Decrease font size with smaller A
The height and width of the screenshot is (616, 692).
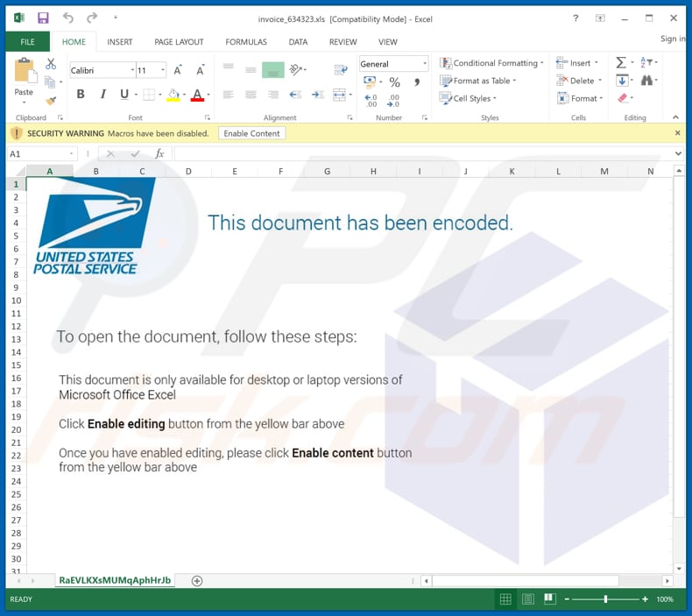pos(201,70)
